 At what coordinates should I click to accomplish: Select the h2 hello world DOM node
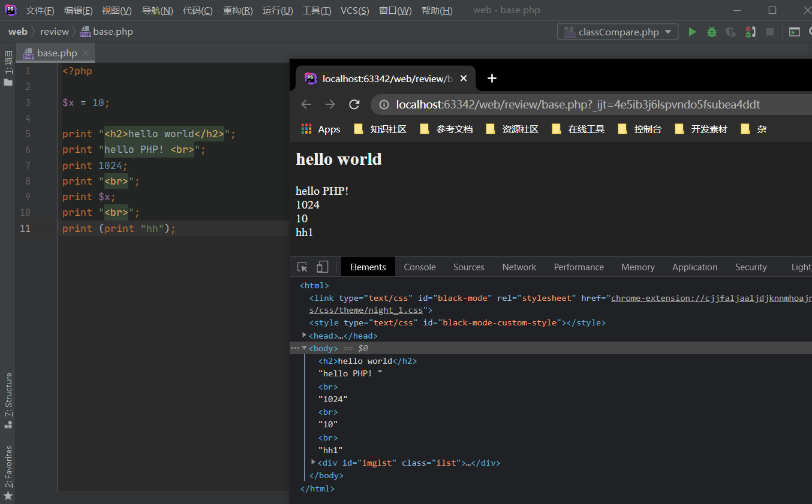367,361
